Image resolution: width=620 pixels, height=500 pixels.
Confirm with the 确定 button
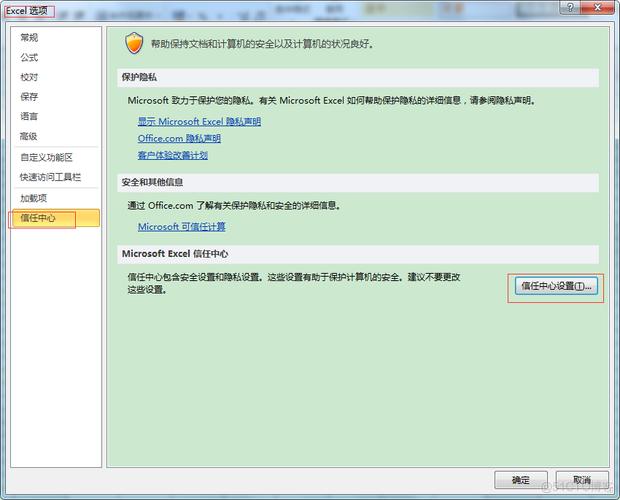(521, 480)
